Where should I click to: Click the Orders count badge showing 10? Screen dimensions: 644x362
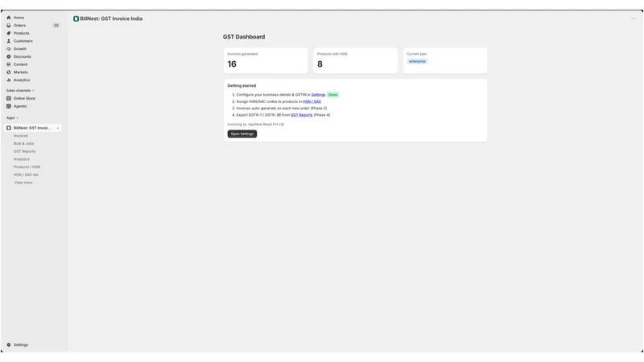coord(56,26)
